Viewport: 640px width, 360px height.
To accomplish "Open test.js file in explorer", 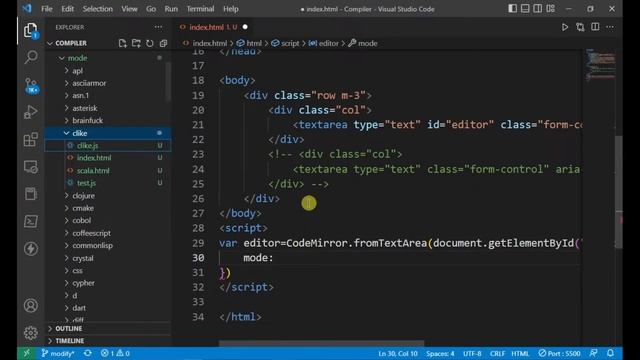I will coord(108,183).
